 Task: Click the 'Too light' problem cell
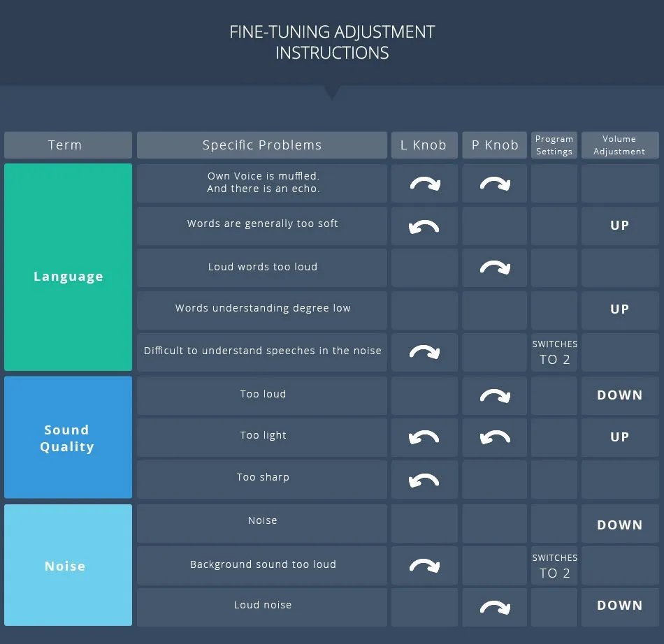(x=261, y=437)
